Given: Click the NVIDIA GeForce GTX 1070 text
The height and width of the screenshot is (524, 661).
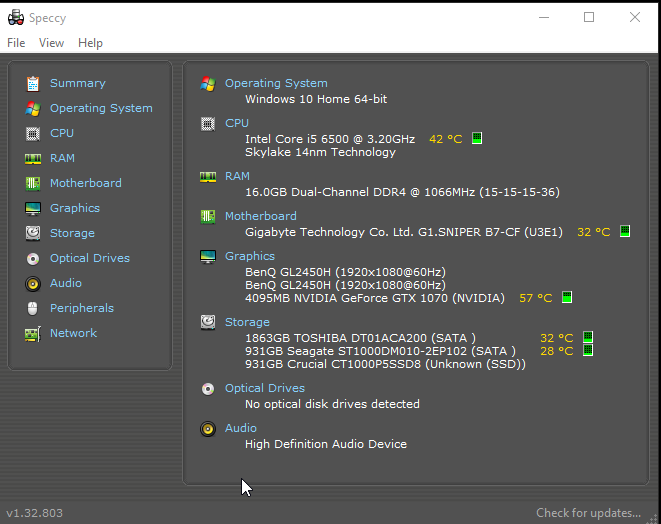Looking at the screenshot, I should [x=375, y=298].
